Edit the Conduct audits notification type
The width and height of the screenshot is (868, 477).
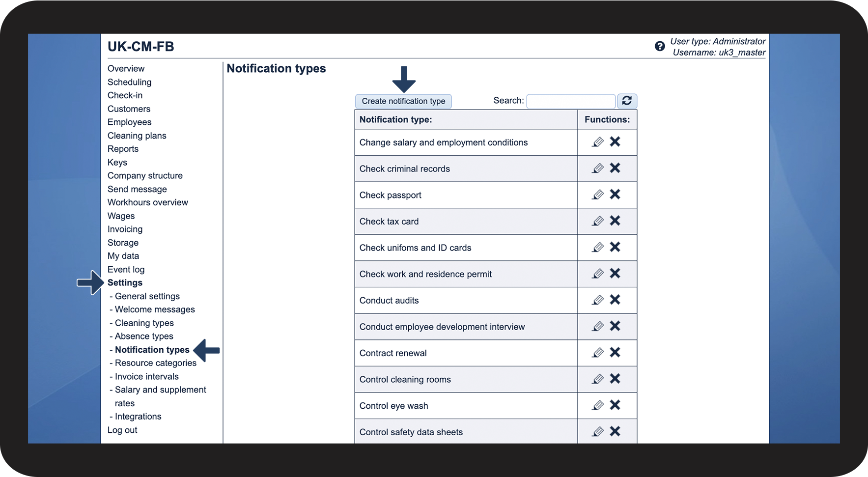pyautogui.click(x=598, y=300)
